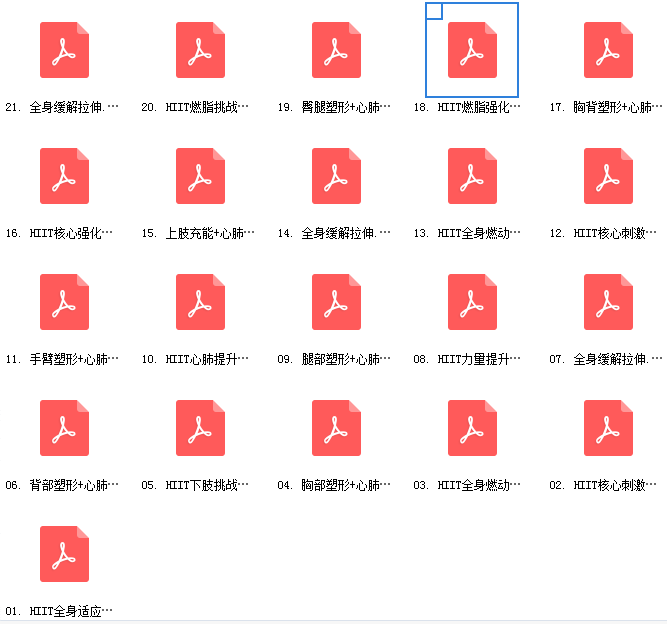Select the PDF icon for file 06. 背部塑形+心肺

click(64, 428)
